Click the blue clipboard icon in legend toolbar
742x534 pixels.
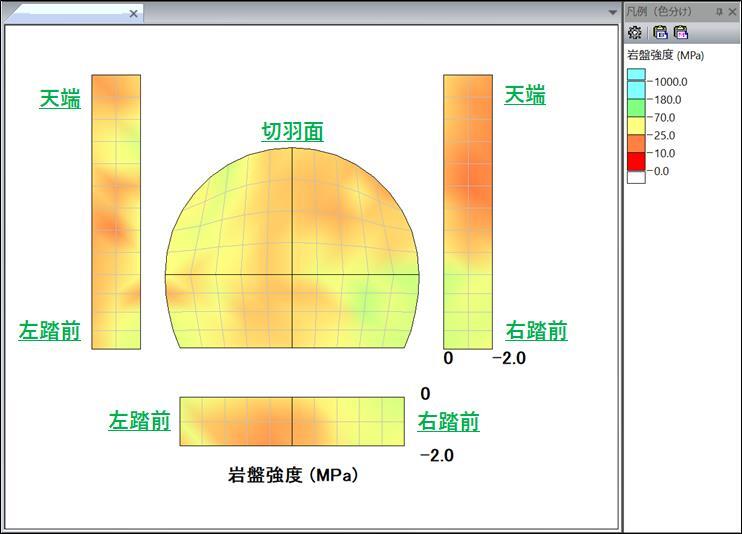tap(660, 33)
